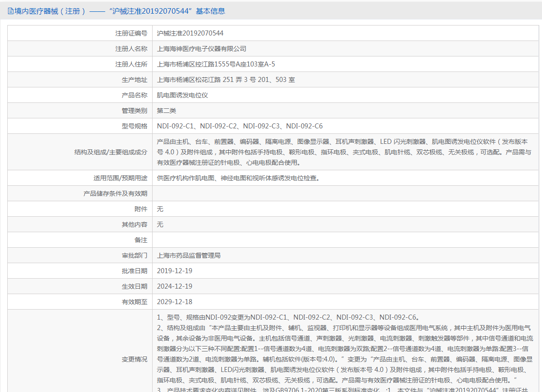Click the management category value 第二类
Screen dimensions: 542x392
(167, 111)
